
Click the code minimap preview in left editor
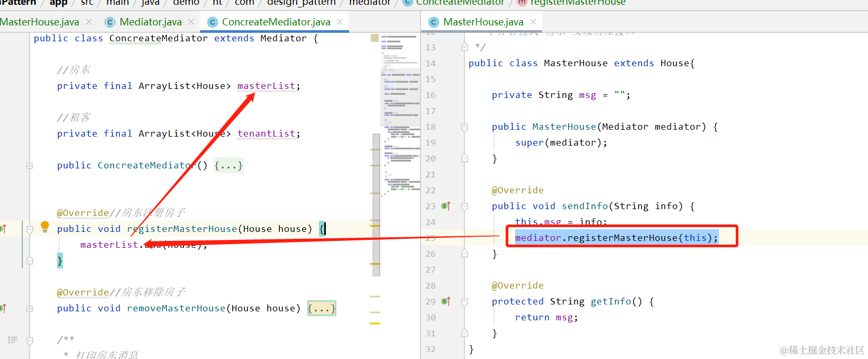pos(400,115)
